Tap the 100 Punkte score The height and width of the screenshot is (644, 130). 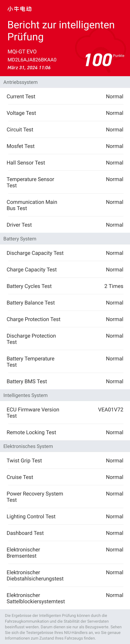tap(99, 60)
